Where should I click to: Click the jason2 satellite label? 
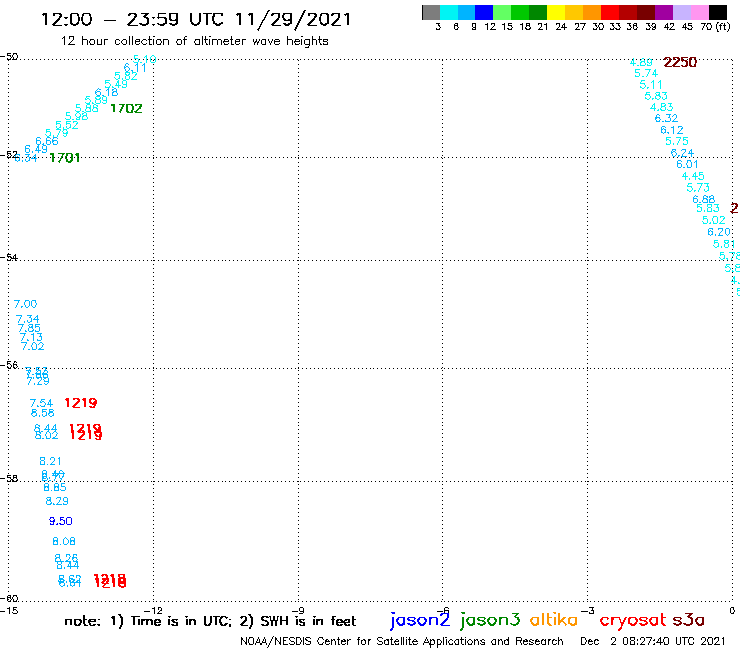420,620
